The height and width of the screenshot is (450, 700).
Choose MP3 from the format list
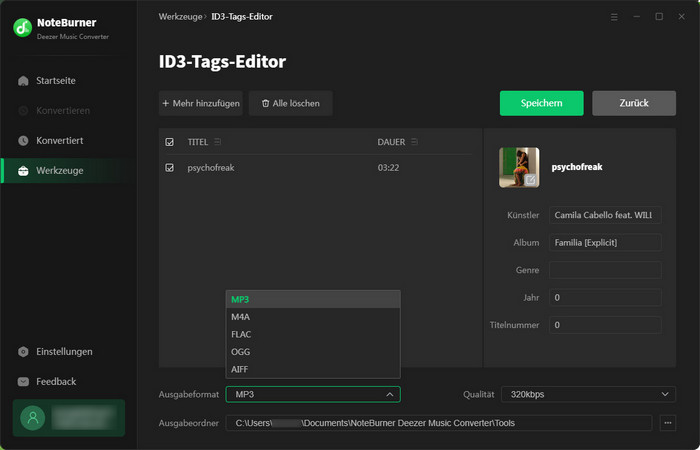coord(313,300)
